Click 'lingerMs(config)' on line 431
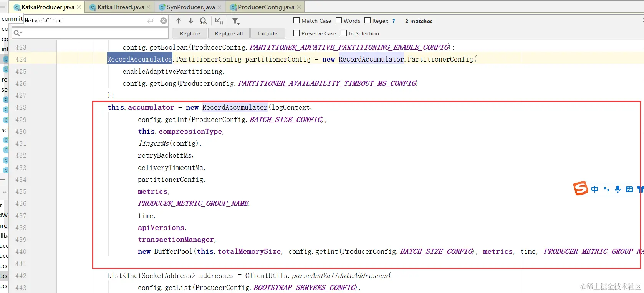This screenshot has height=293, width=644. coord(168,143)
